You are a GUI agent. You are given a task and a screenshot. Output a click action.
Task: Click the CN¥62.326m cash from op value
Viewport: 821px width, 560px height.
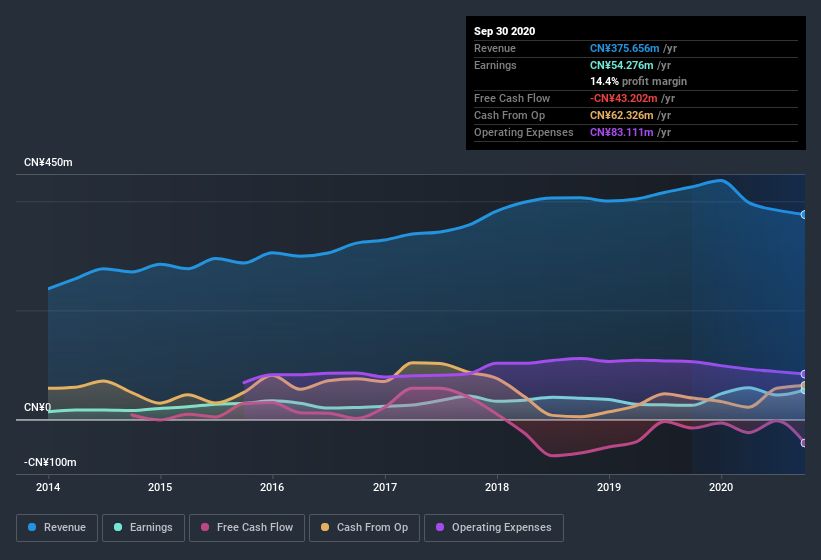point(622,115)
